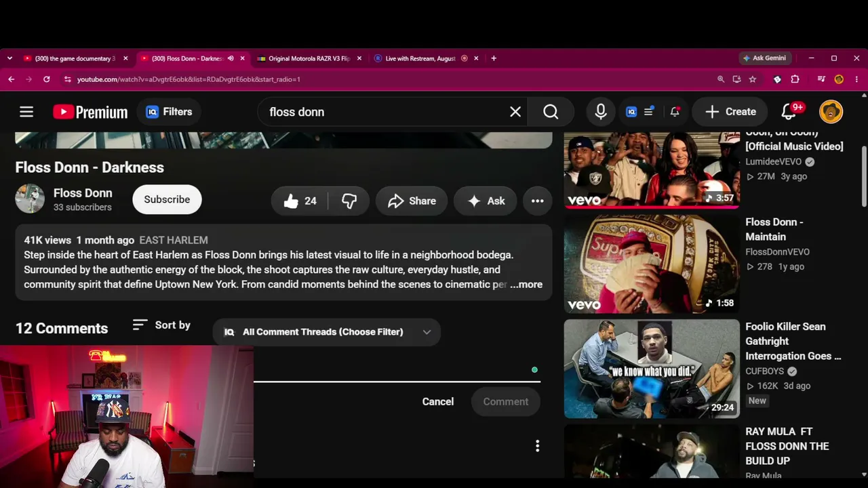Open the Floss Donn channel name link

83,193
